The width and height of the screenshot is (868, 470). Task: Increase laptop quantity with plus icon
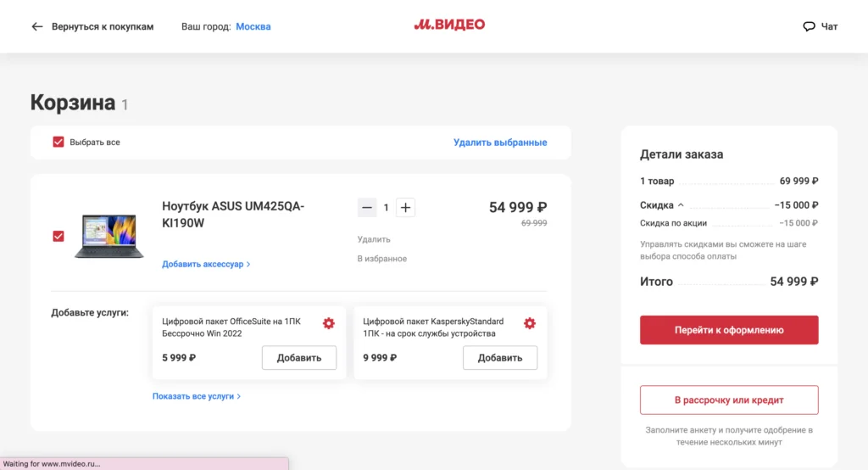click(x=405, y=207)
